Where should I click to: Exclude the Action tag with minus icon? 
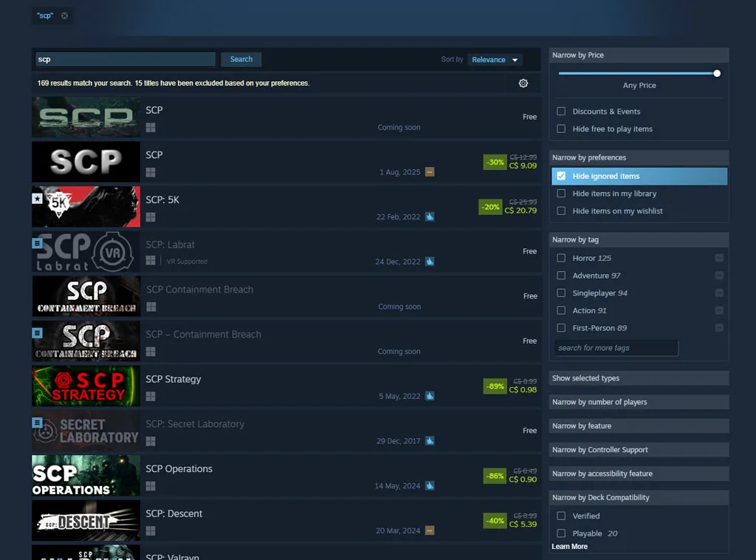(719, 310)
